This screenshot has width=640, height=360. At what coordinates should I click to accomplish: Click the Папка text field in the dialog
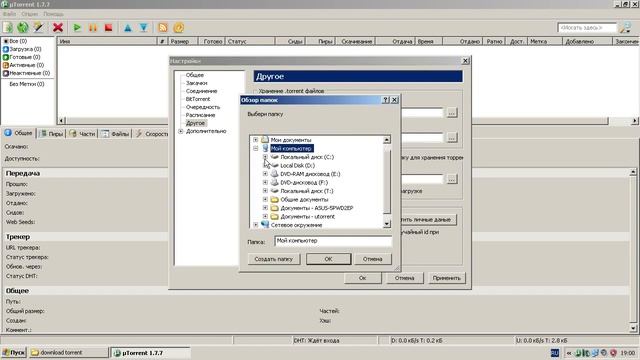pos(333,241)
